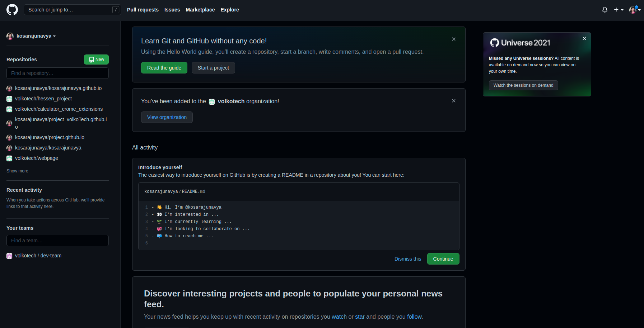Open volkotech / dev-team team link
Image resolution: width=644 pixels, height=328 pixels.
(38, 256)
